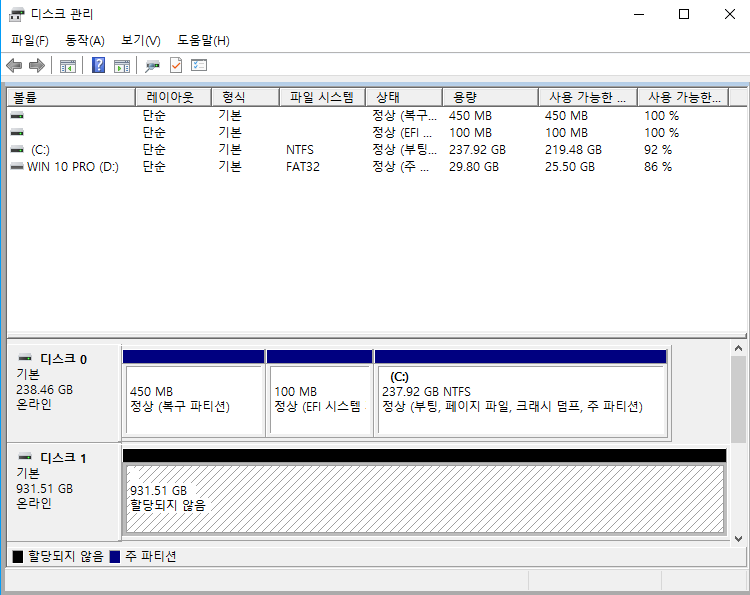Click the scroll up arrow in disk pane
This screenshot has width=750, height=595.
coord(738,349)
